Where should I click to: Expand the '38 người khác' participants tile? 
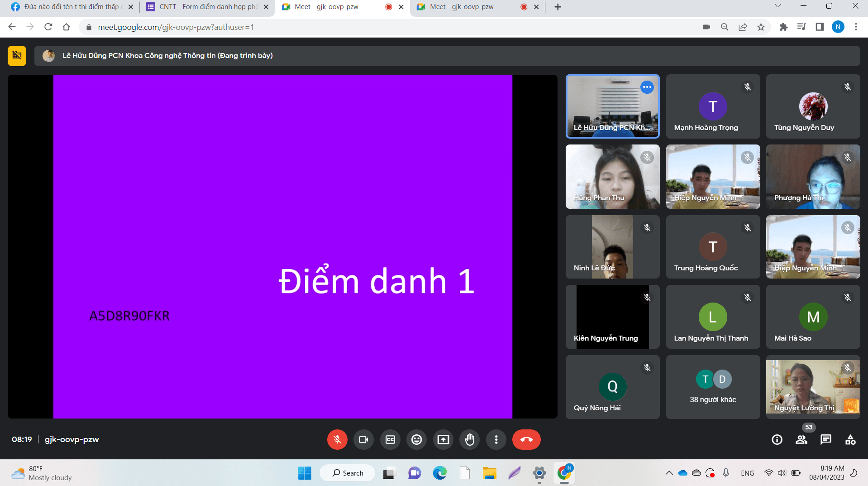pyautogui.click(x=713, y=387)
